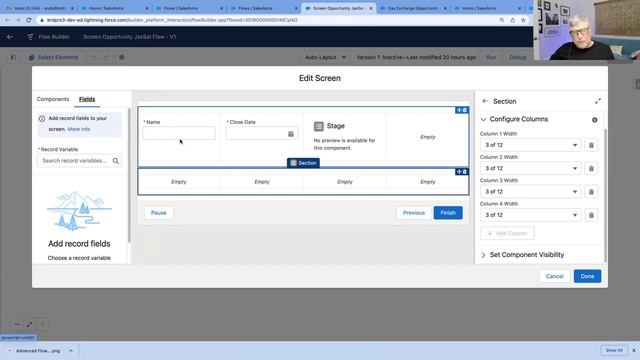Select the Section label tag

coord(303,163)
